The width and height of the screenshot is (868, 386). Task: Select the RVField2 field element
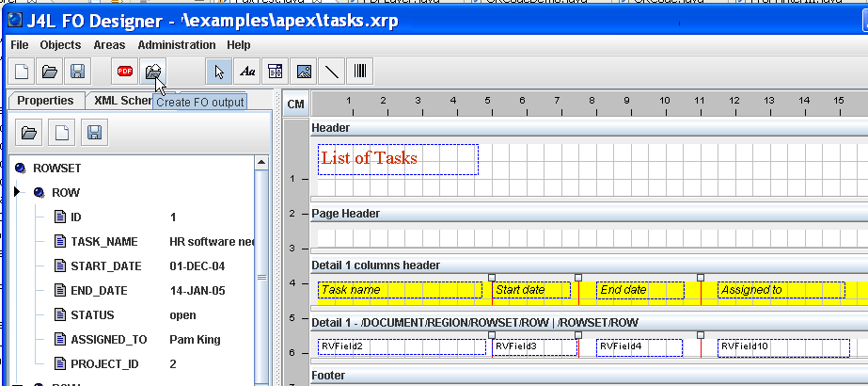(402, 347)
